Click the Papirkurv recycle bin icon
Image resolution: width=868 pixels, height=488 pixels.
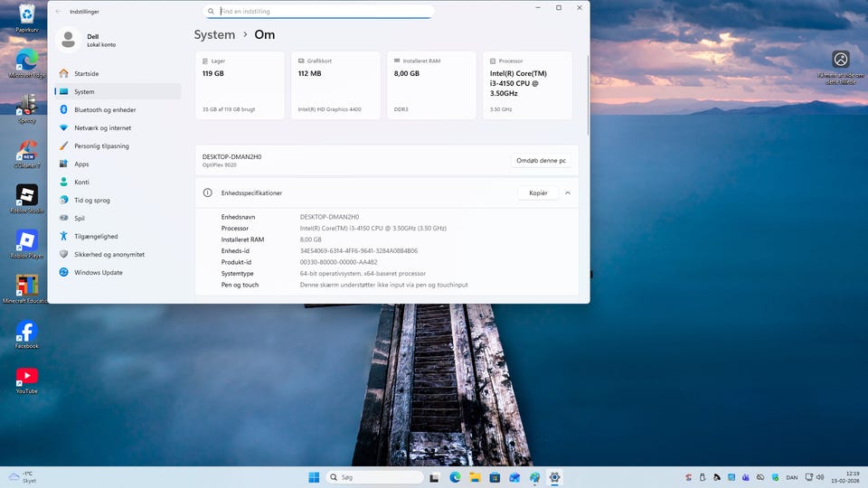(x=26, y=14)
